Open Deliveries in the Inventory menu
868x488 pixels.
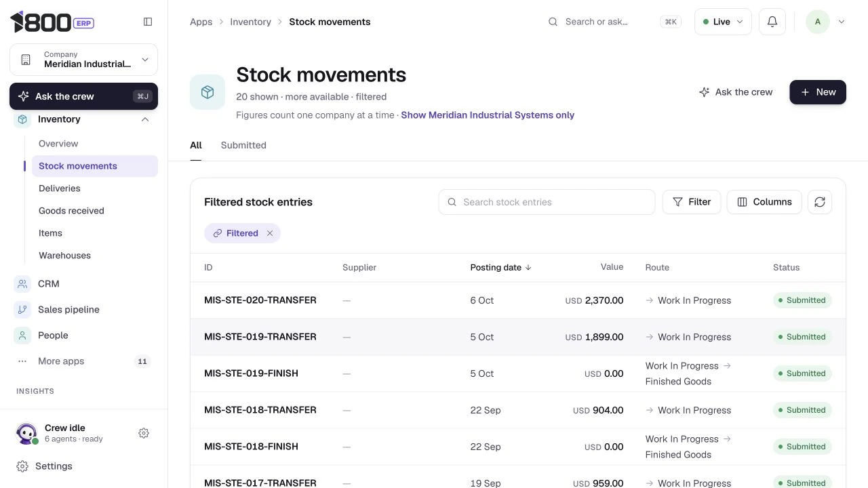point(95,188)
